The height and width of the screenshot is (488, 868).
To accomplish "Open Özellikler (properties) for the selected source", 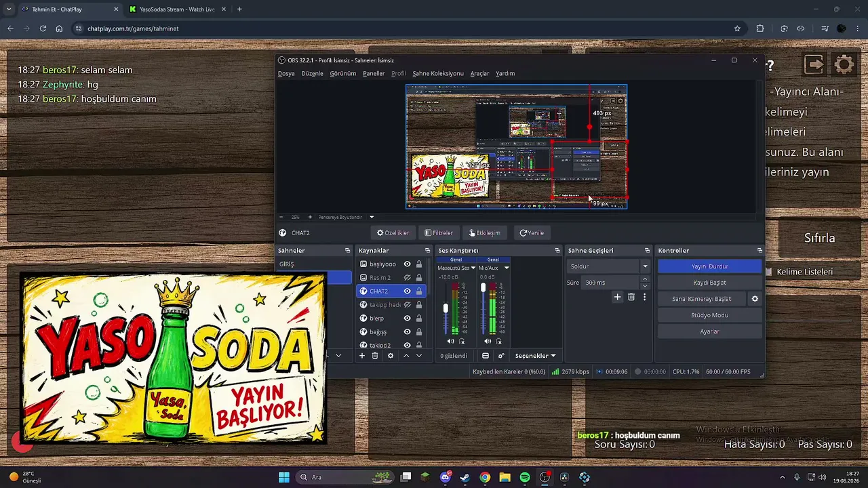I will (x=393, y=232).
